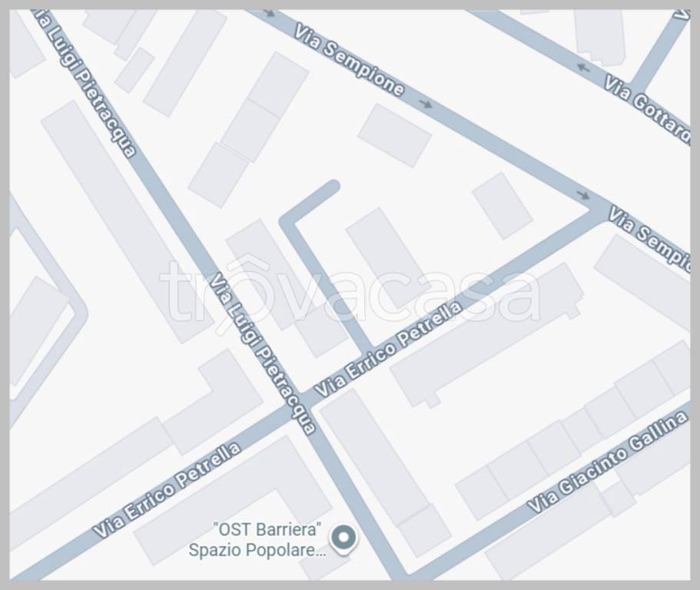Select the Via Sempione label next to the arrow
This screenshot has width=700, height=590.
pos(350,60)
